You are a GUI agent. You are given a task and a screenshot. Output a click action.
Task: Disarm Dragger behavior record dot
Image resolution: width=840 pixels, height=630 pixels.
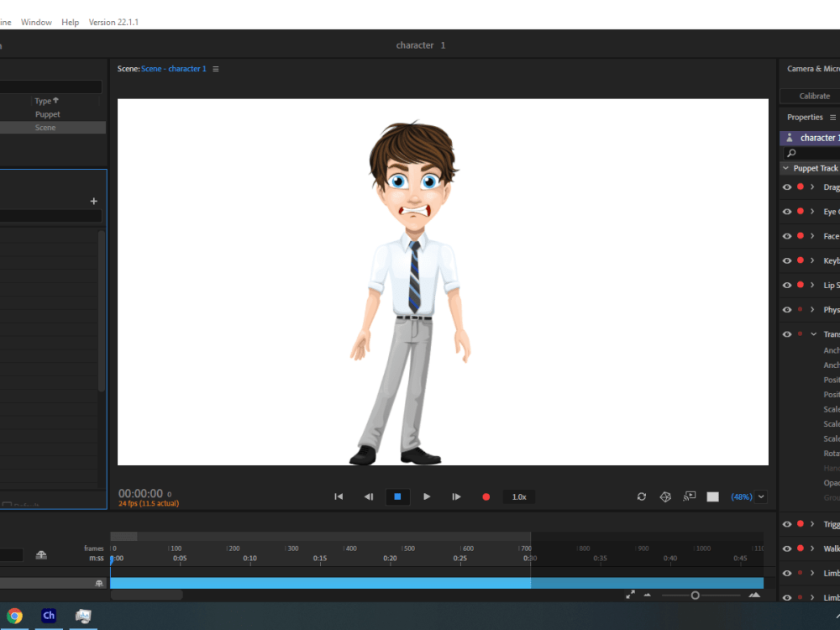pos(801,187)
